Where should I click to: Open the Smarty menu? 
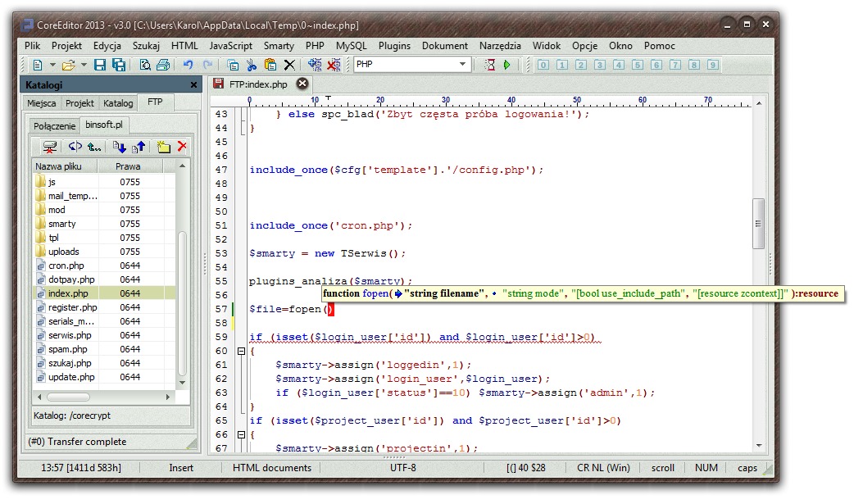(279, 46)
